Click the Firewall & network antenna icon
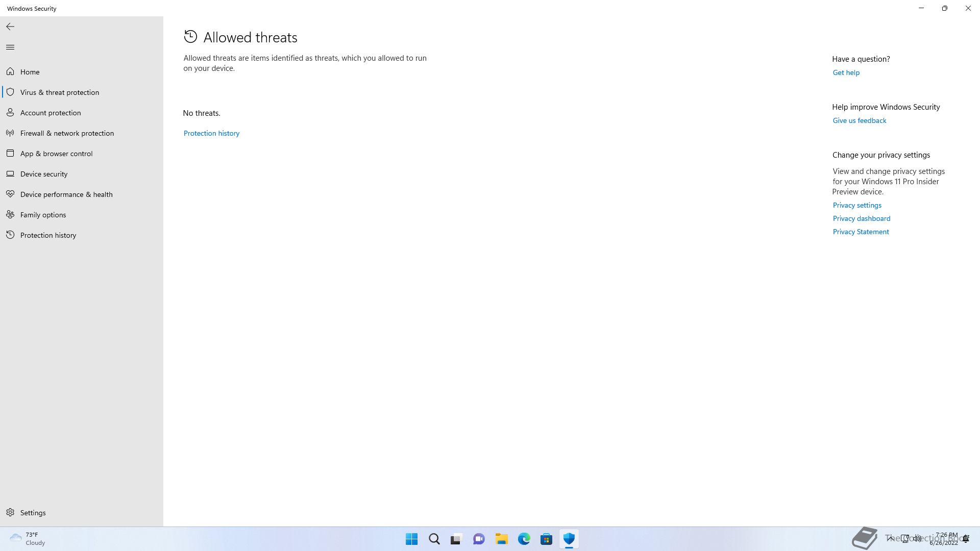The height and width of the screenshot is (551, 980). click(10, 133)
